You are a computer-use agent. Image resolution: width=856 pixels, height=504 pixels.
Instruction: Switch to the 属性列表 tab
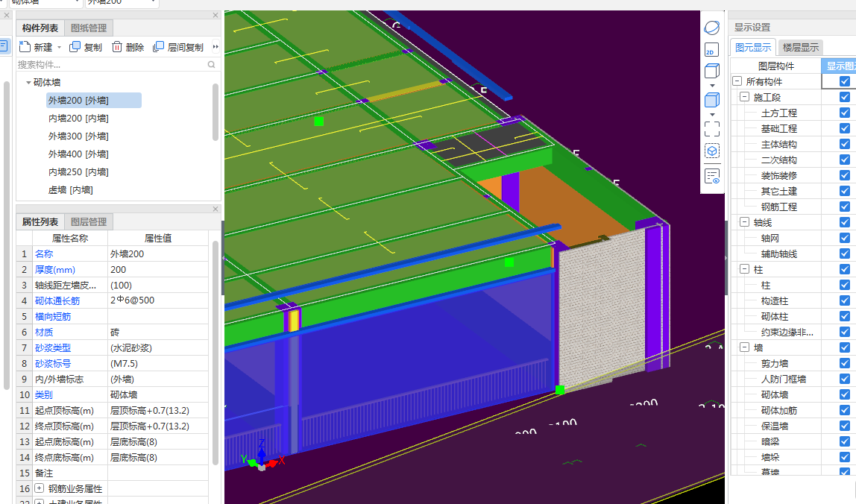click(x=40, y=221)
